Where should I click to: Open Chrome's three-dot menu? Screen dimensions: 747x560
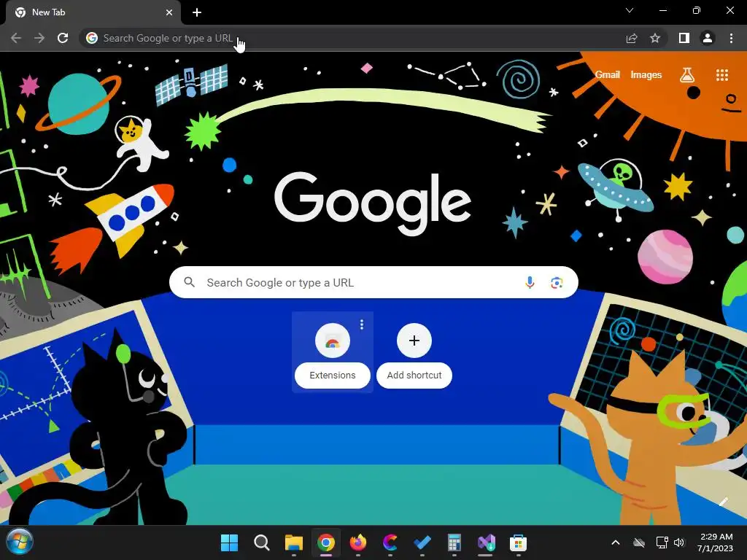[x=731, y=38]
